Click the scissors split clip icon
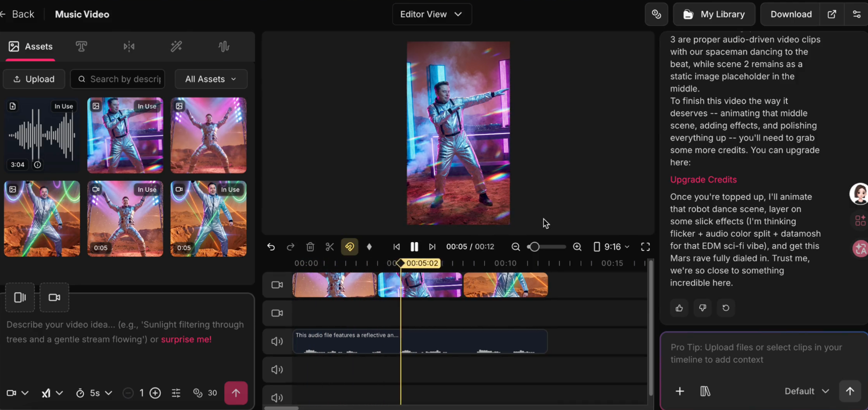 [330, 246]
